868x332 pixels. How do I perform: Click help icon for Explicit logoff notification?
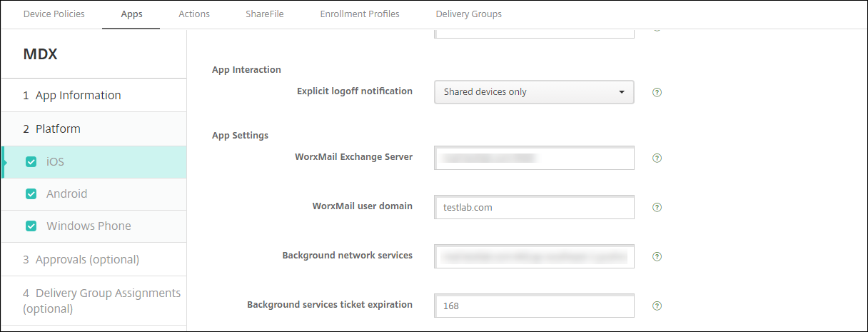point(657,92)
